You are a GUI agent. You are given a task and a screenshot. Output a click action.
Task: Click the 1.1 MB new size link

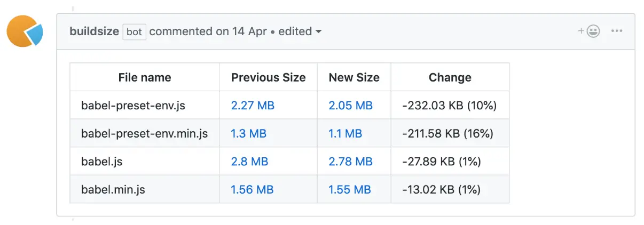[x=345, y=133]
